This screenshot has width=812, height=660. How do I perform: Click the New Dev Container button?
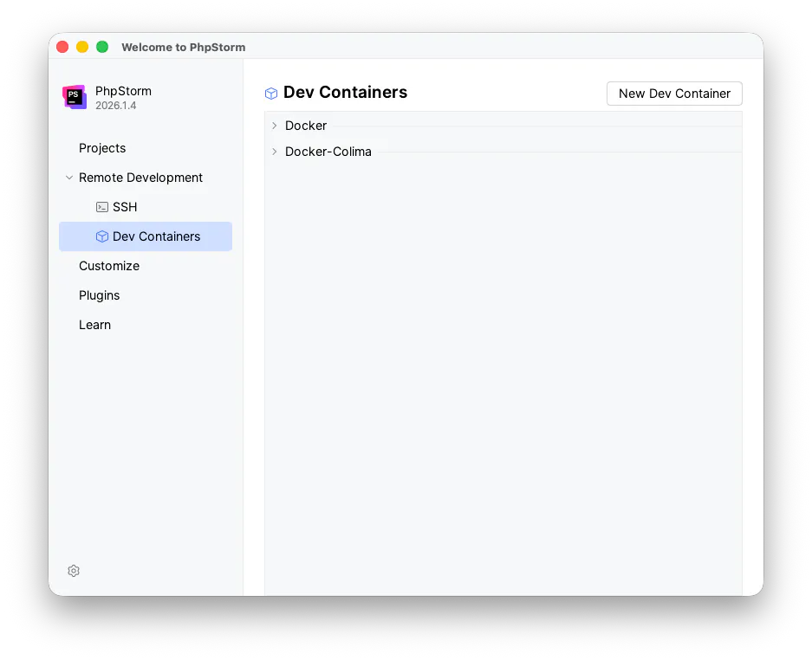tap(674, 94)
